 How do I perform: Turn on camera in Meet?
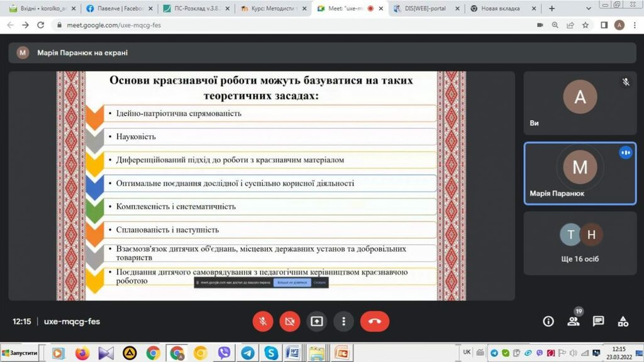(289, 321)
